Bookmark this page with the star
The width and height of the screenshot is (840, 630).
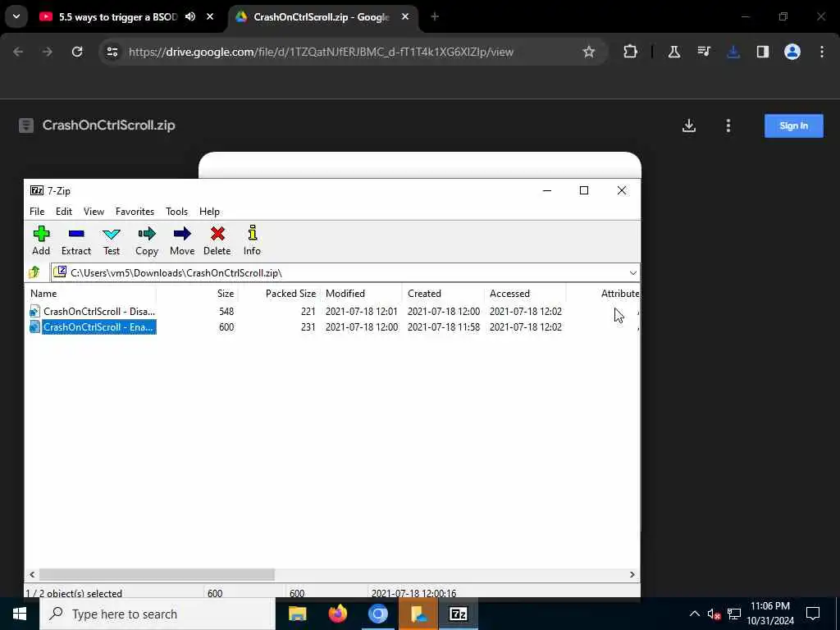(589, 52)
